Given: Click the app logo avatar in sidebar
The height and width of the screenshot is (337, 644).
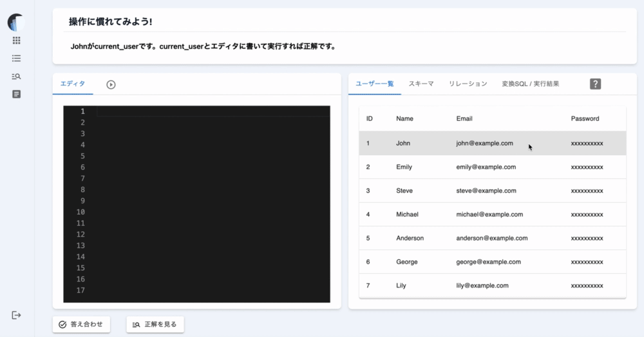Looking at the screenshot, I should [x=16, y=22].
